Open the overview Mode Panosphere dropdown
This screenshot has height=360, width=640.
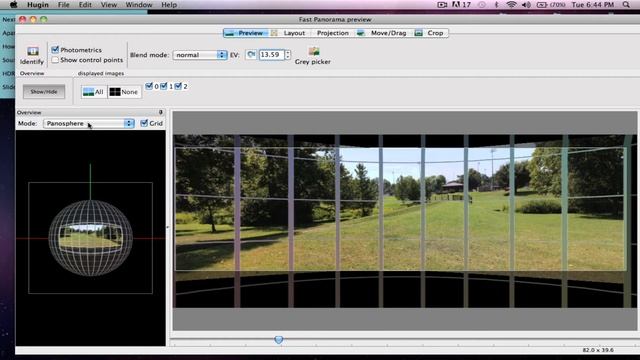89,123
